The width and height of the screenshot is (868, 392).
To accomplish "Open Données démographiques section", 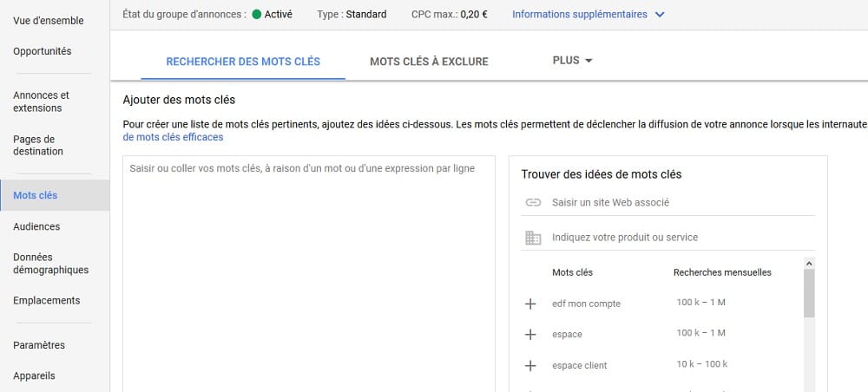I will pyautogui.click(x=51, y=264).
